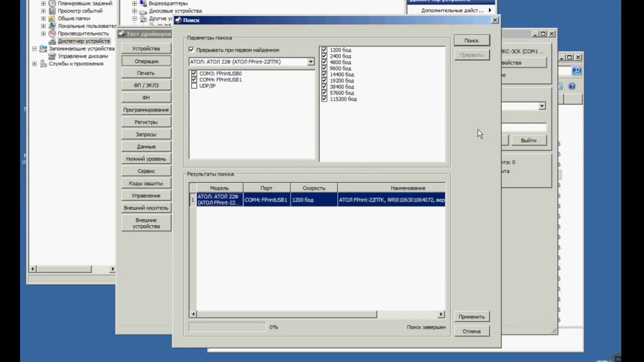Collapse the Запоминающие устройства node

click(35, 49)
